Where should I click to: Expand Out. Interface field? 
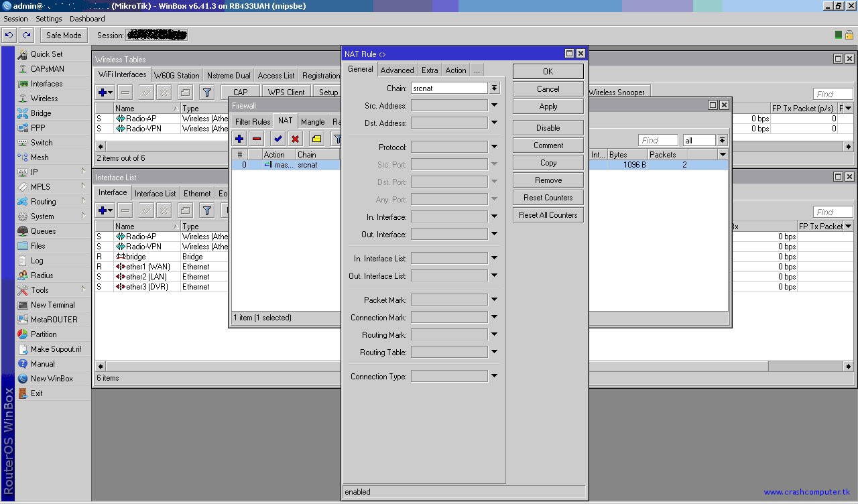tap(494, 234)
